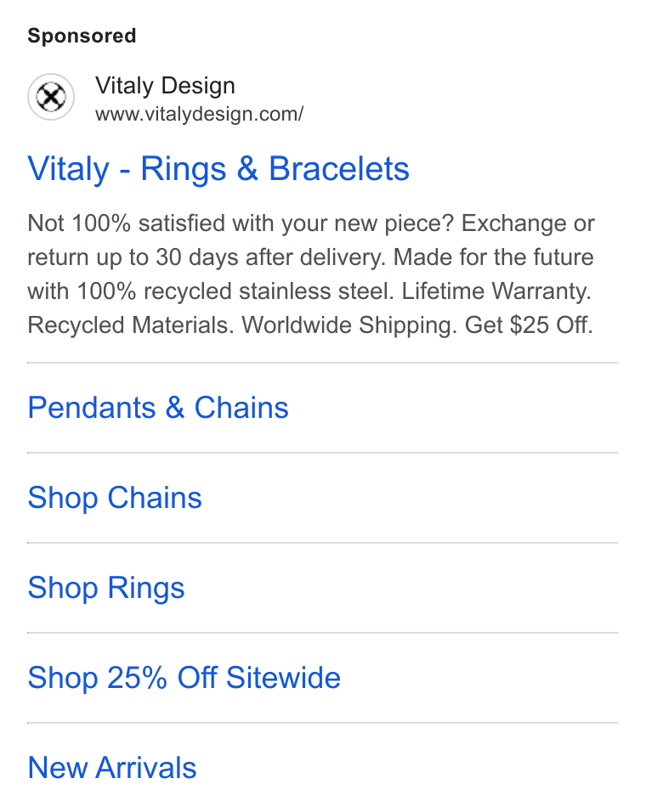Click the word Bracelets in headline
Viewport: 646px width, 812px height.
tap(339, 169)
